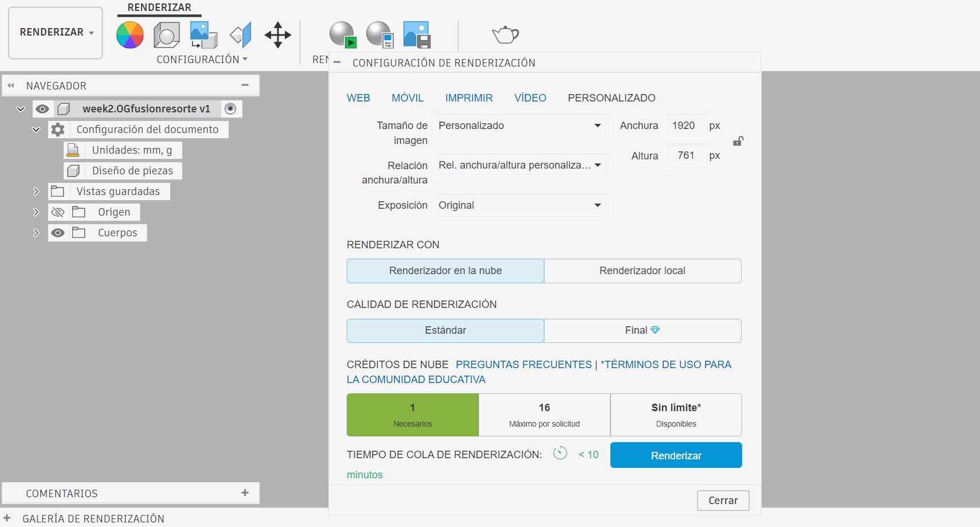Click the Cerrar button
This screenshot has height=527, width=980.
coord(723,501)
